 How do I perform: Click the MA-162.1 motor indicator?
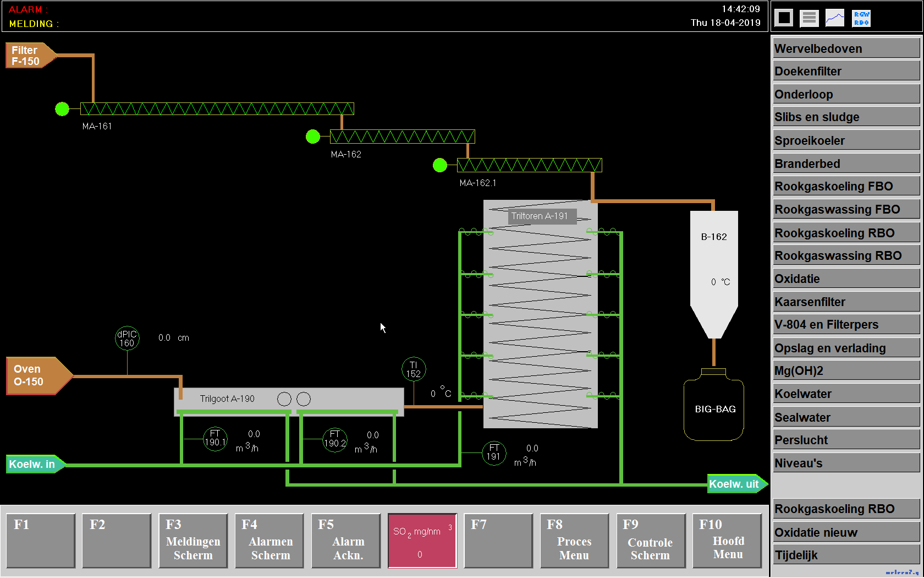point(440,165)
